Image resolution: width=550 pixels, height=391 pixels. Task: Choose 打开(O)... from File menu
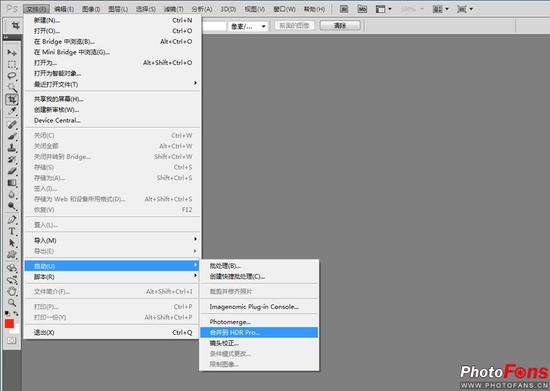pos(112,31)
